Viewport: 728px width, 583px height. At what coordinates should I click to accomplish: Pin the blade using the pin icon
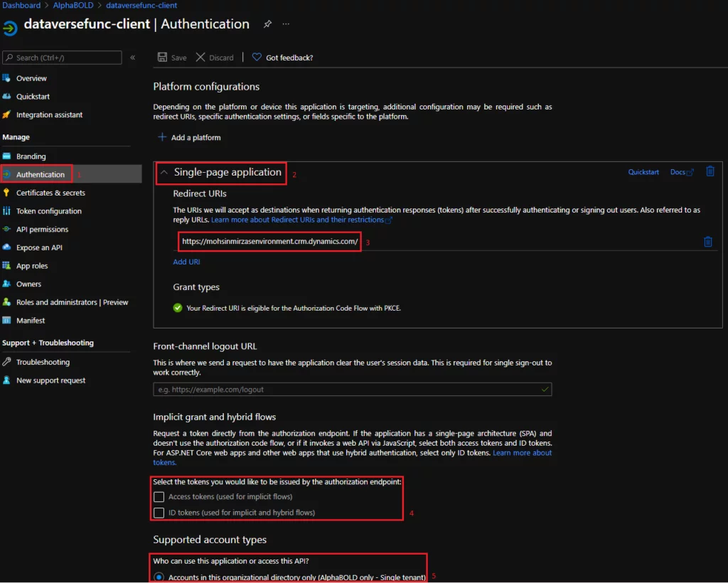[x=267, y=24]
